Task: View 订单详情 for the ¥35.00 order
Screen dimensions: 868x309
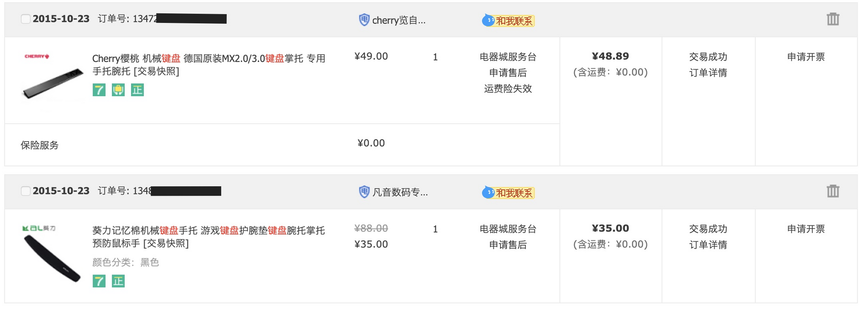Action: coord(708,245)
